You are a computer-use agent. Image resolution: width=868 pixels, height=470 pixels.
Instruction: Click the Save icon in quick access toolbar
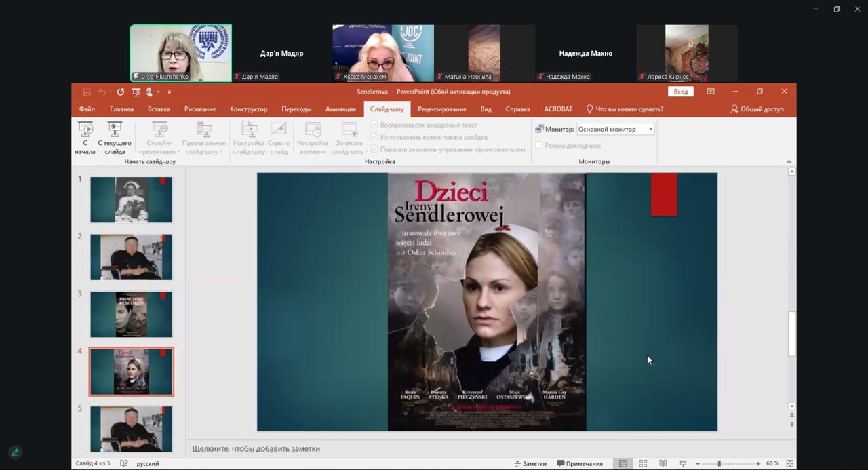point(87,92)
